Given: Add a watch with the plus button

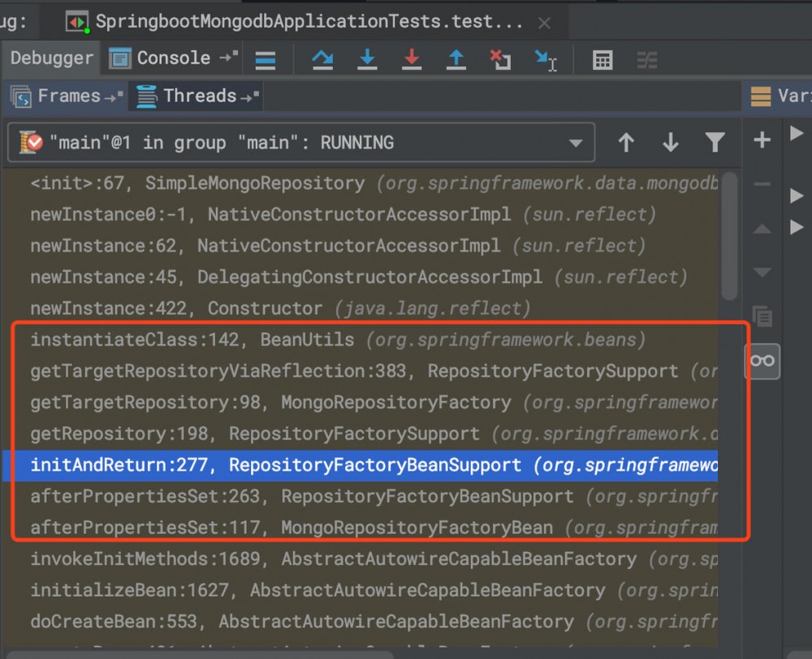Looking at the screenshot, I should click(762, 139).
